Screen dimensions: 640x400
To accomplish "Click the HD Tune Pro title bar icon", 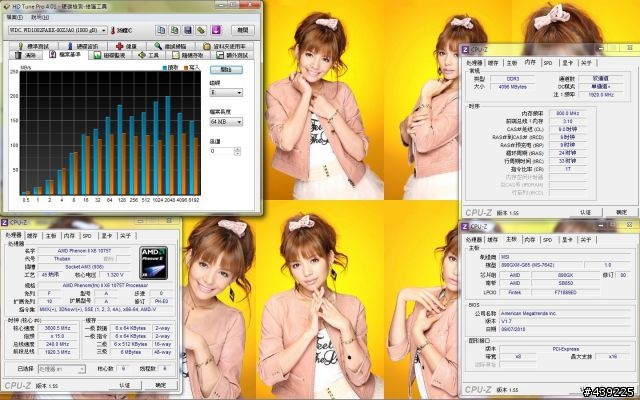I will coord(6,6).
